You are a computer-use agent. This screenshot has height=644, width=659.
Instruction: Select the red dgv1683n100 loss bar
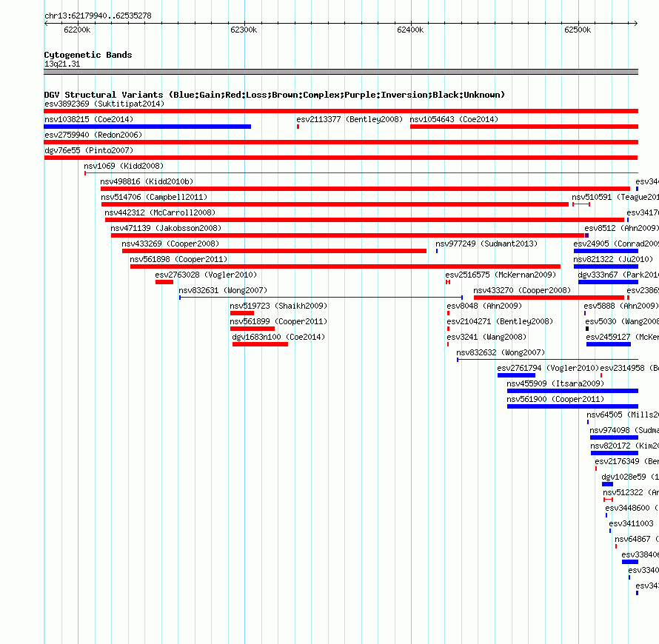click(x=260, y=344)
